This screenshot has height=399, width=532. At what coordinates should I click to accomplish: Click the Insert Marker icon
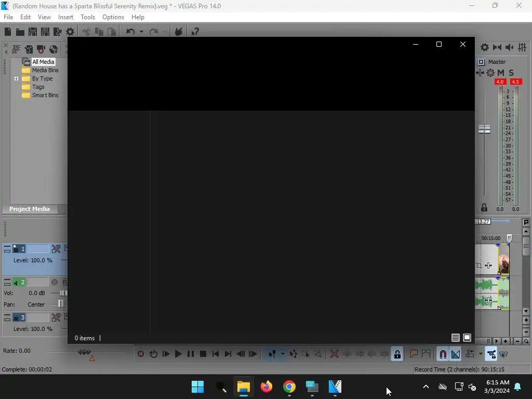(414, 354)
